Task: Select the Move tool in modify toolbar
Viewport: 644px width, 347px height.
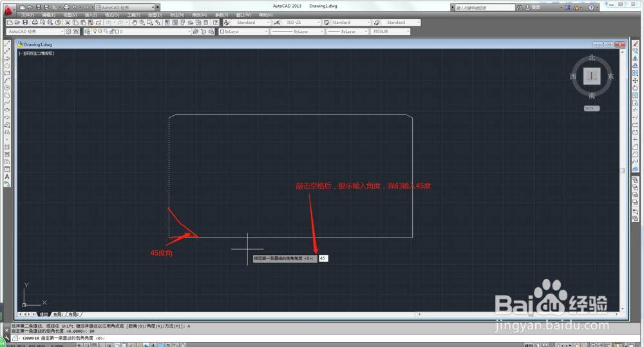Action: (636, 80)
